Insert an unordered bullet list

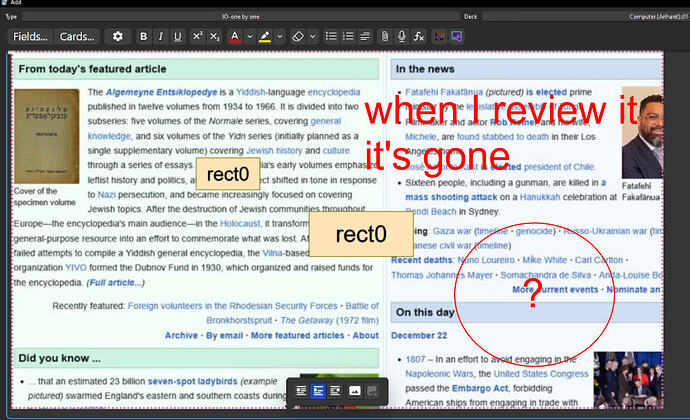coord(332,36)
